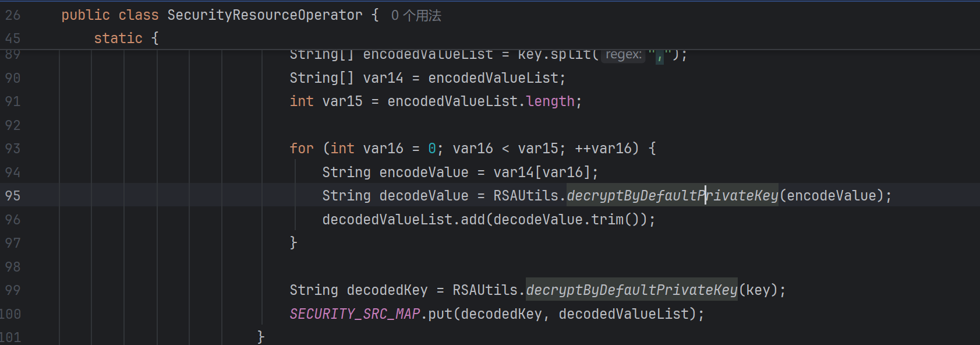The height and width of the screenshot is (345, 980).
Task: Click the closing brace on line 97
Action: pos(293,243)
